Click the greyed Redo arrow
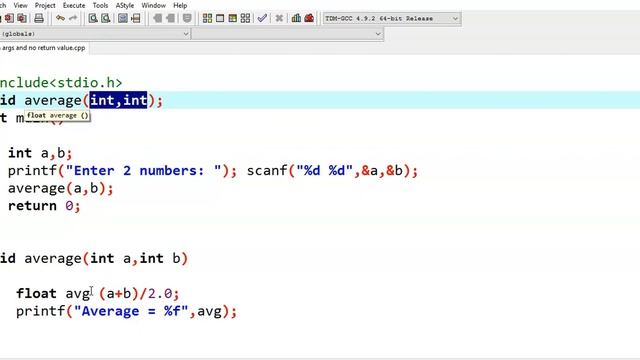Viewport: 640px width, 360px height. [73, 18]
